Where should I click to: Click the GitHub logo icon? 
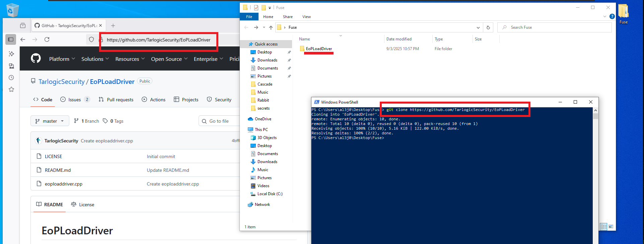point(36,58)
